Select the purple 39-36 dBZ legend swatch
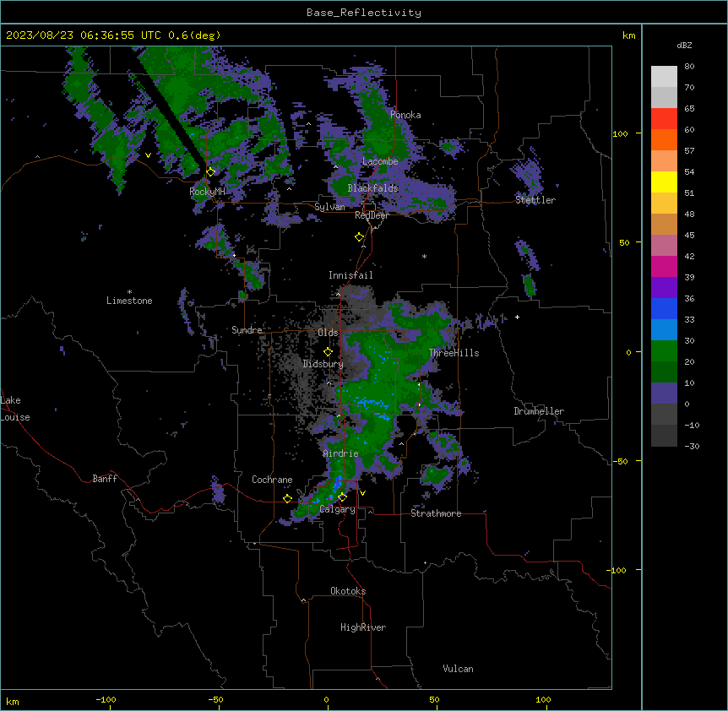Image resolution: width=728 pixels, height=711 pixels. click(x=664, y=288)
